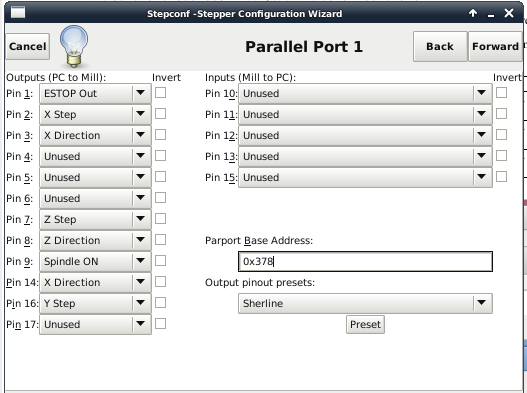Click the window menu icon in title bar
Screen dimensions: 527x393
point(18,13)
